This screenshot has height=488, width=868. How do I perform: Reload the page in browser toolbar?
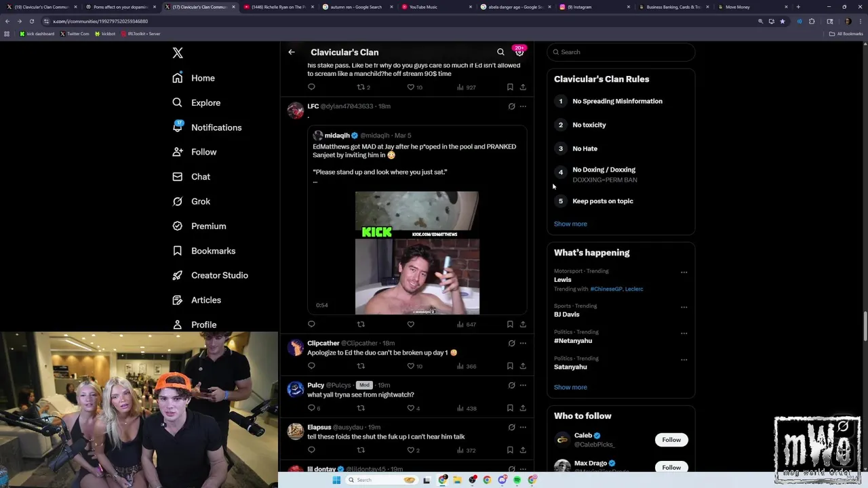(31, 21)
